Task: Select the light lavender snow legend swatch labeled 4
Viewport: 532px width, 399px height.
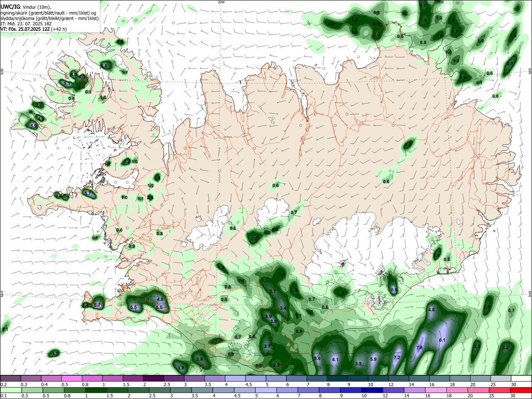Action: [235, 379]
